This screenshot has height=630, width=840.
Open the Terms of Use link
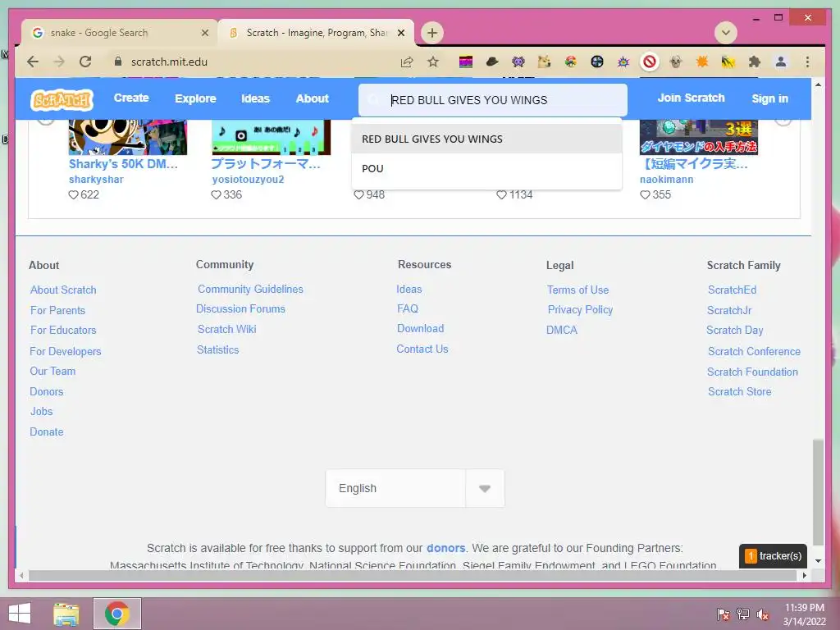click(x=578, y=290)
